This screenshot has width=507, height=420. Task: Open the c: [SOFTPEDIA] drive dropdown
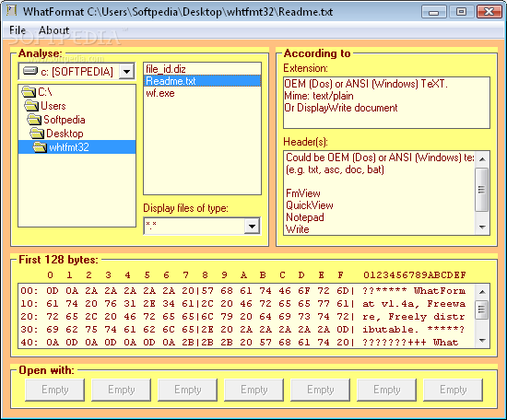click(126, 72)
